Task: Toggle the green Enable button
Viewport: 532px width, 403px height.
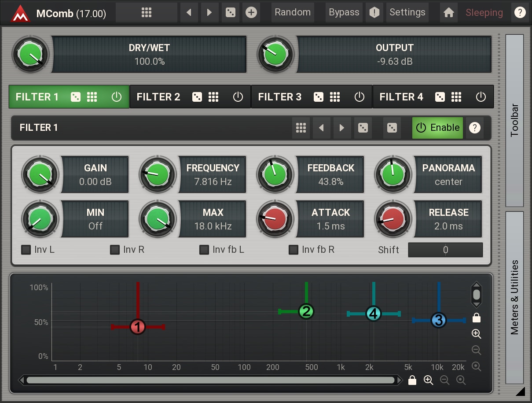Action: click(437, 128)
